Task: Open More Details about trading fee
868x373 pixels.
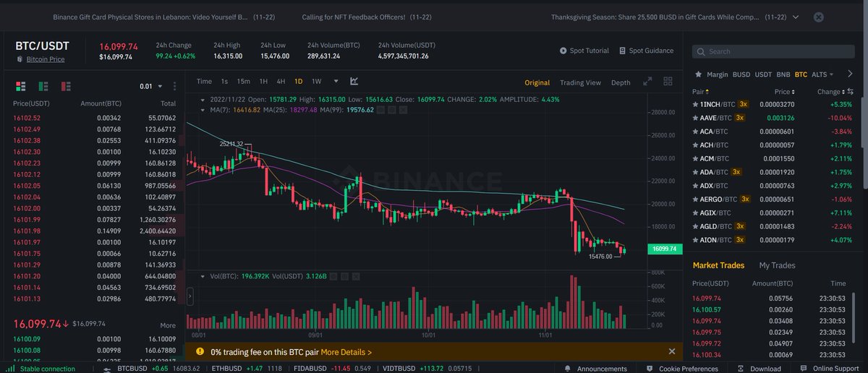Action: coord(346,352)
